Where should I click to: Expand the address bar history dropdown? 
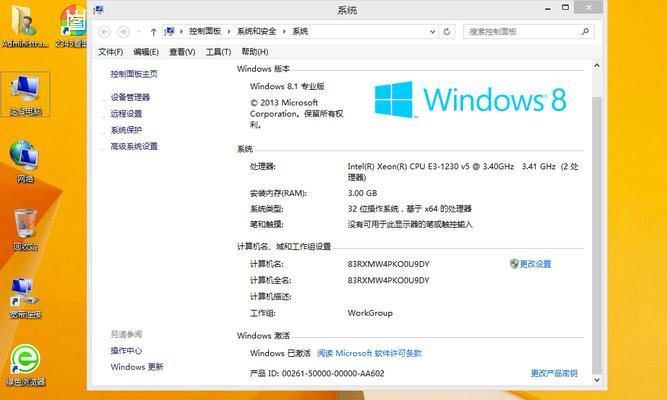[x=432, y=31]
